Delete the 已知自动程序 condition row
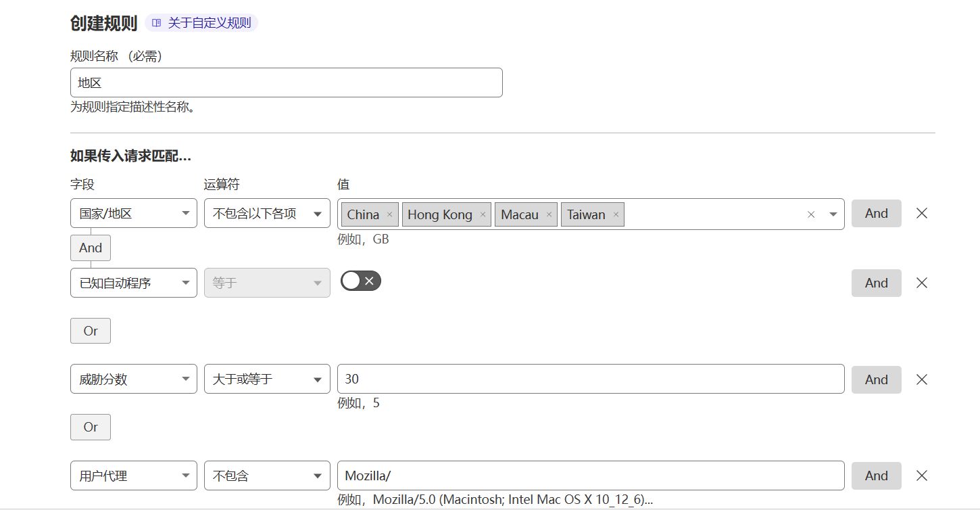This screenshot has height=510, width=980. [x=921, y=283]
